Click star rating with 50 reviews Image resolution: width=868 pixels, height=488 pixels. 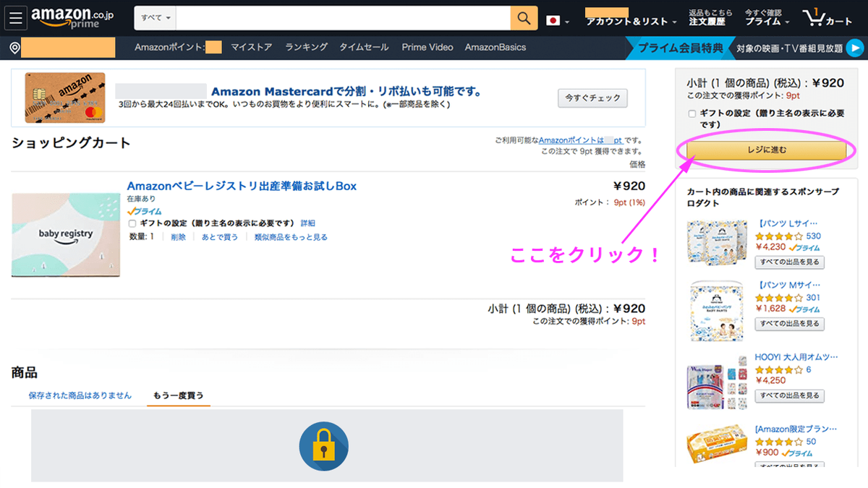point(779,442)
